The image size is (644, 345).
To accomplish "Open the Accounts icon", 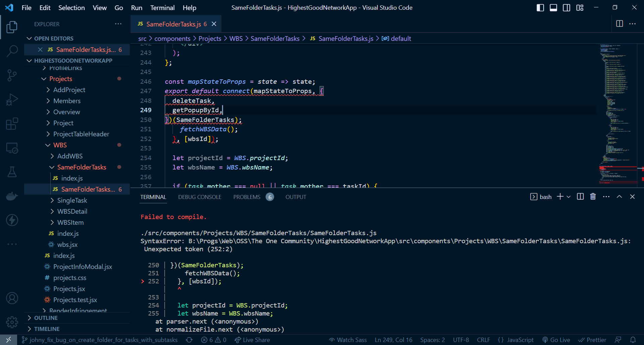I will pyautogui.click(x=12, y=298).
